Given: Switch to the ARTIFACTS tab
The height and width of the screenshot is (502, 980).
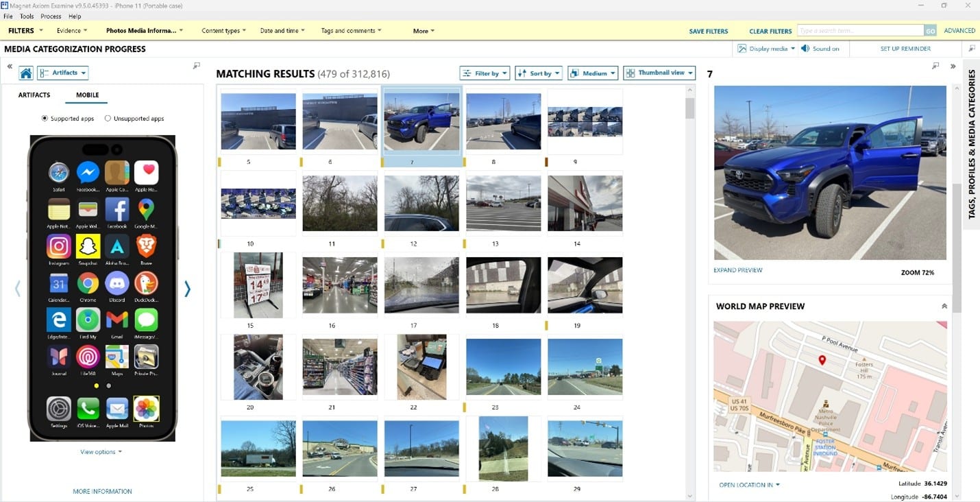Looking at the screenshot, I should 34,95.
